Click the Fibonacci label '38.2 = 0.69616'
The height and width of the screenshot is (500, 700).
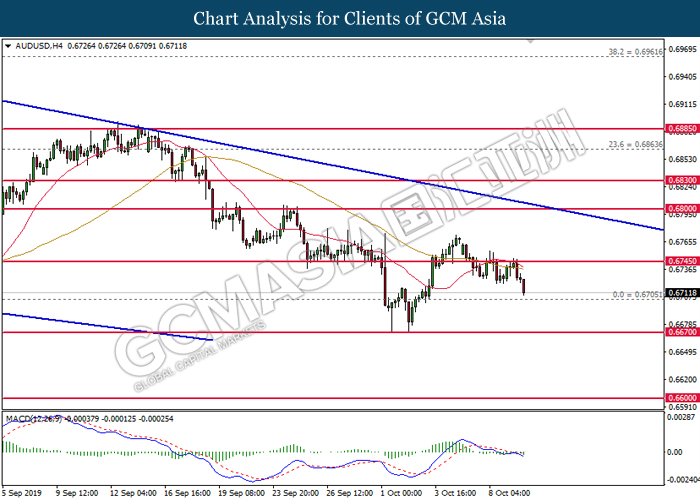click(635, 52)
